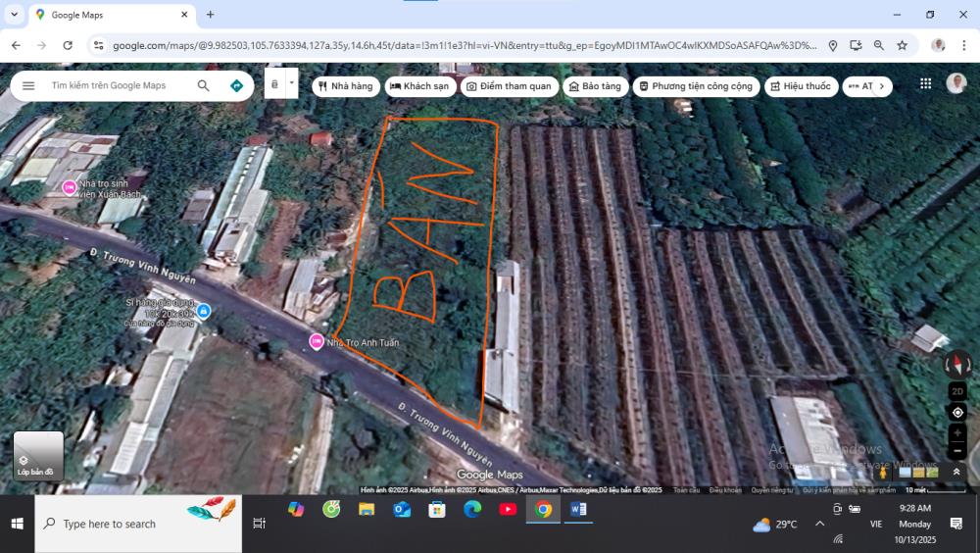Click the search magnifier icon
This screenshot has width=980, height=553.
pyautogui.click(x=203, y=85)
